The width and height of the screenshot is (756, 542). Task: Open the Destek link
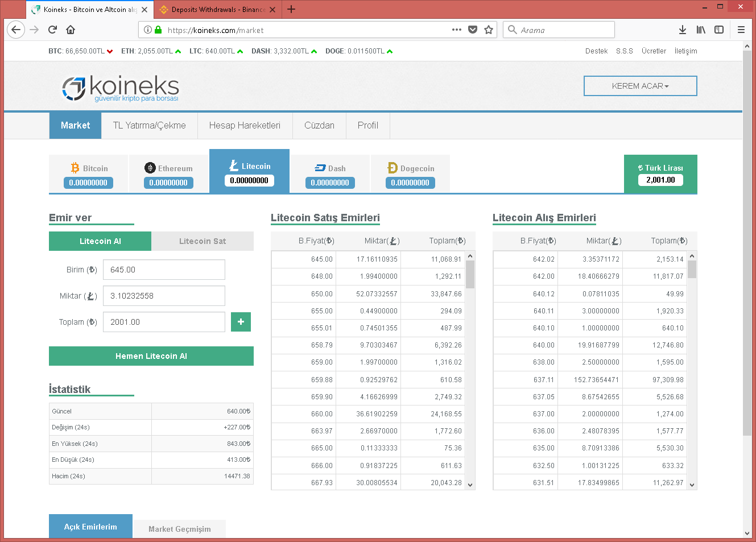[x=596, y=51]
